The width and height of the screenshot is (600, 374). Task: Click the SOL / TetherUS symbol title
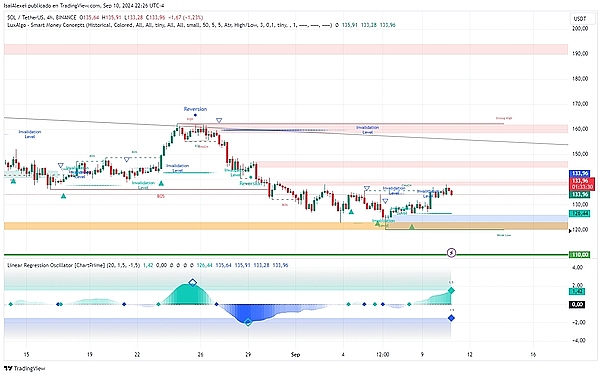click(42, 17)
